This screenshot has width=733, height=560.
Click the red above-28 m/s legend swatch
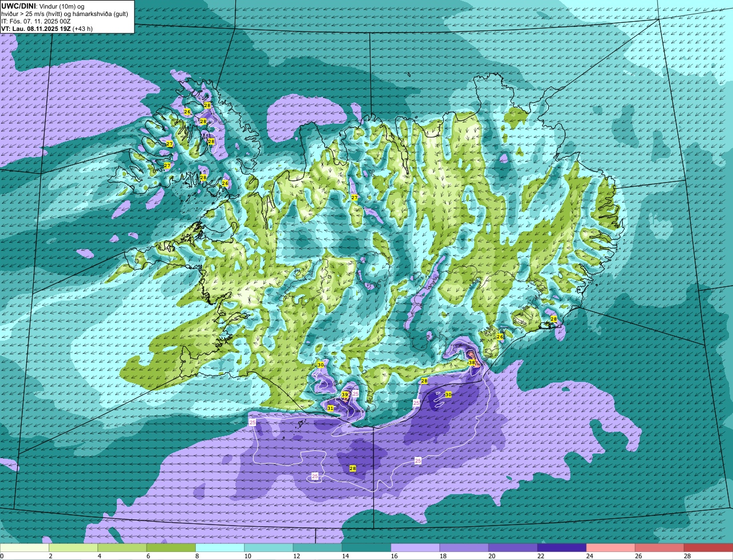point(709,548)
